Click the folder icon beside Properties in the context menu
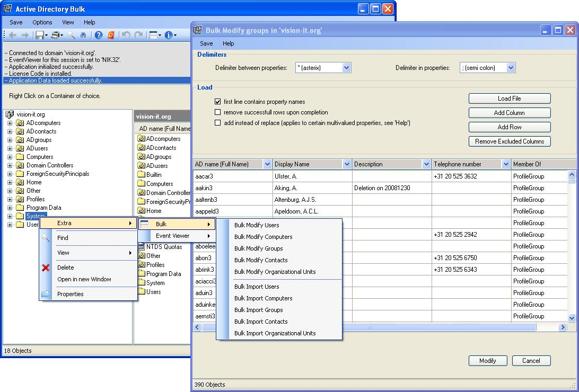579x392 pixels. [x=46, y=294]
